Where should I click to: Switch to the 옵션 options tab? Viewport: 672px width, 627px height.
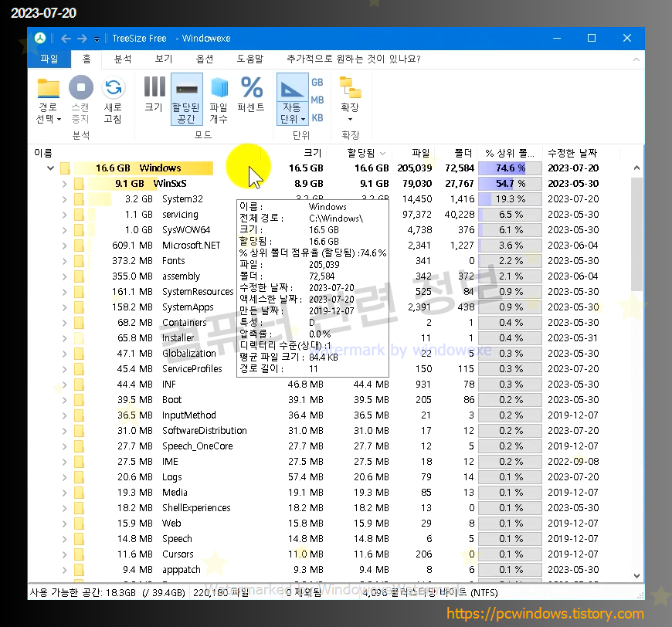[x=205, y=59]
